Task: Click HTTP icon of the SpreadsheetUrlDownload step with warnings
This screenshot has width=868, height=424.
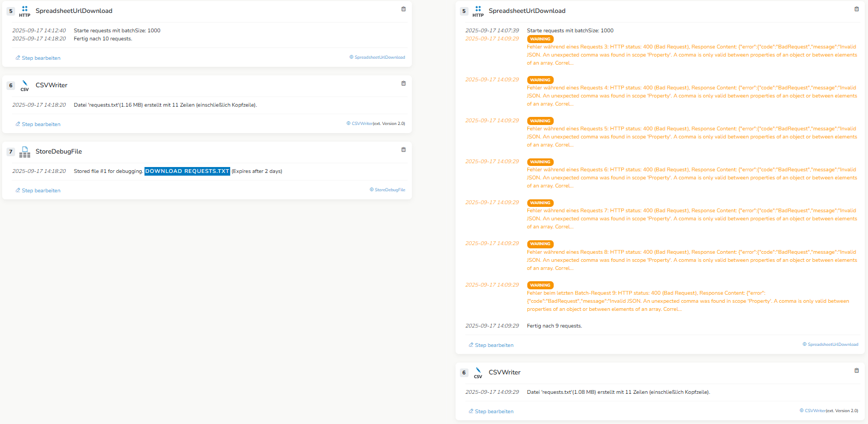Action: coord(478,11)
